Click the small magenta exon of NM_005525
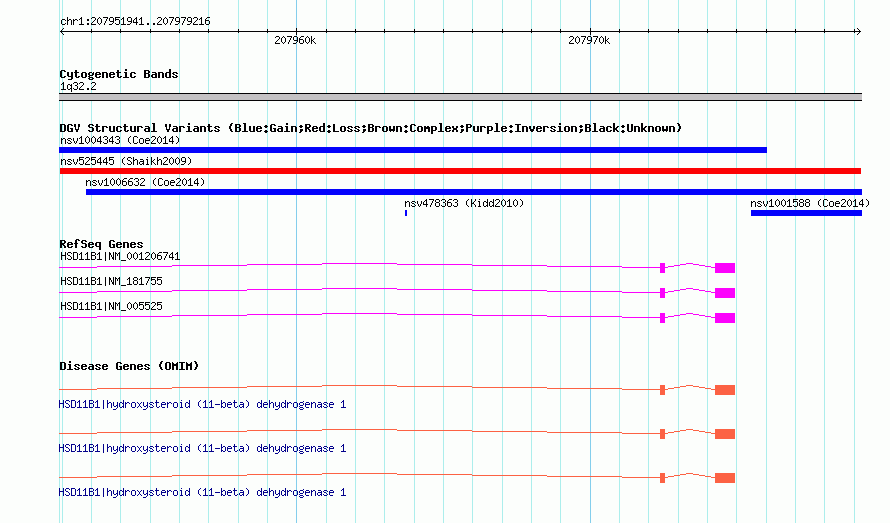 662,318
